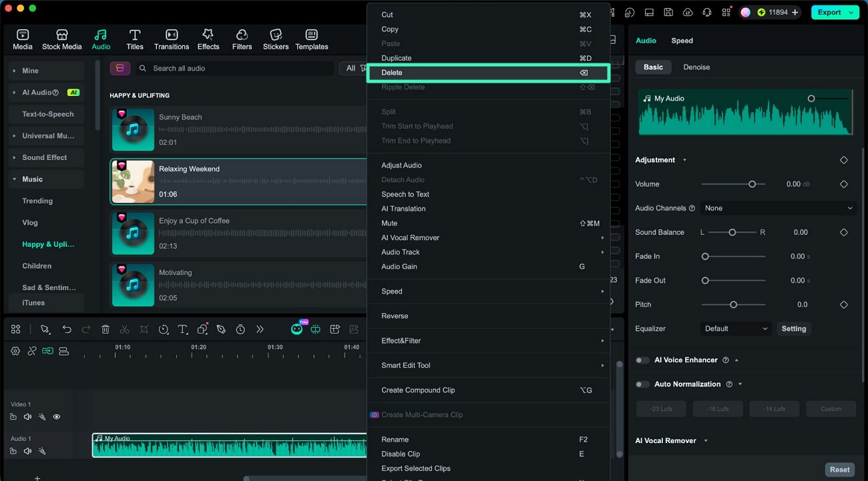Click the pink favorites icon beside search

pos(120,68)
